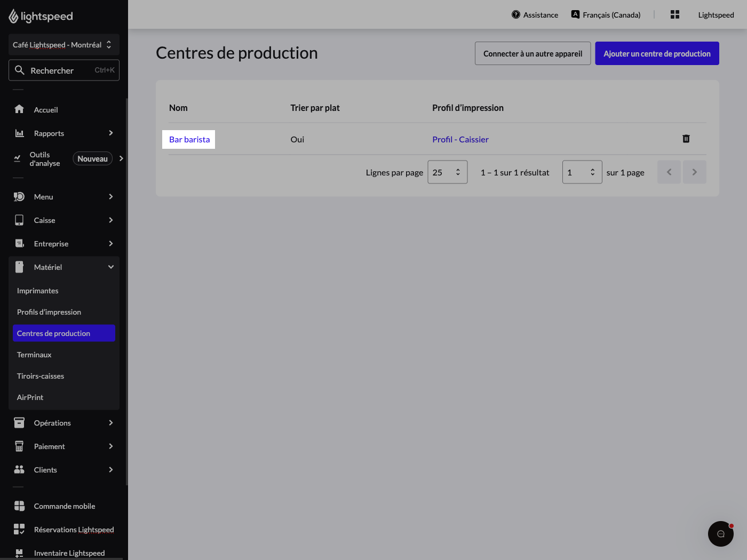The image size is (747, 560).
Task: Open Imprimantes in Matériel submenu
Action: coord(64,291)
